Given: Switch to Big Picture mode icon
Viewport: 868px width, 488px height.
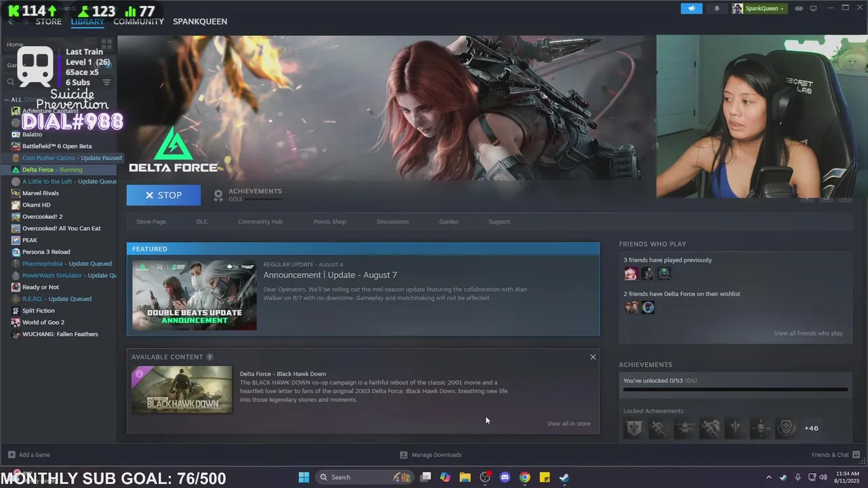Looking at the screenshot, I should tap(814, 8).
